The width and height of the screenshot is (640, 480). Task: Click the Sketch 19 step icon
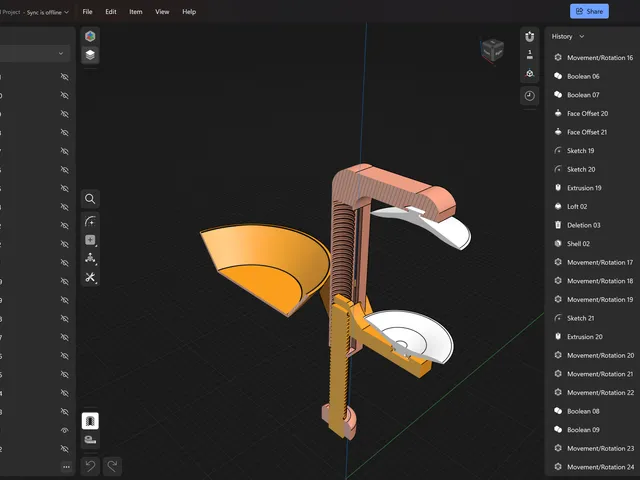558,151
